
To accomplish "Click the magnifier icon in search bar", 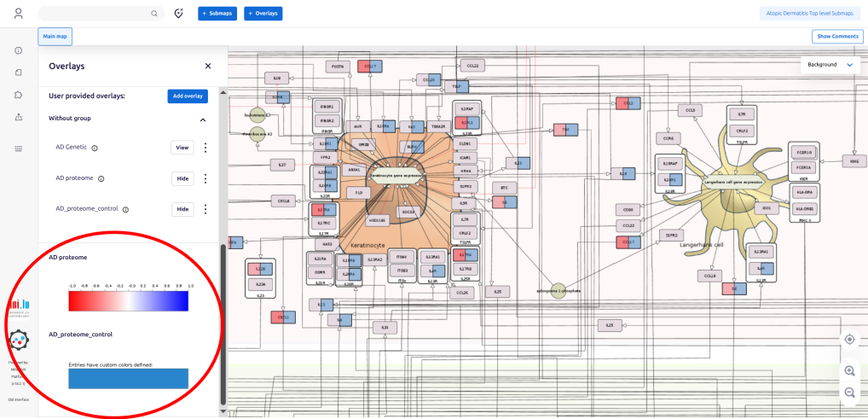I will 154,14.
